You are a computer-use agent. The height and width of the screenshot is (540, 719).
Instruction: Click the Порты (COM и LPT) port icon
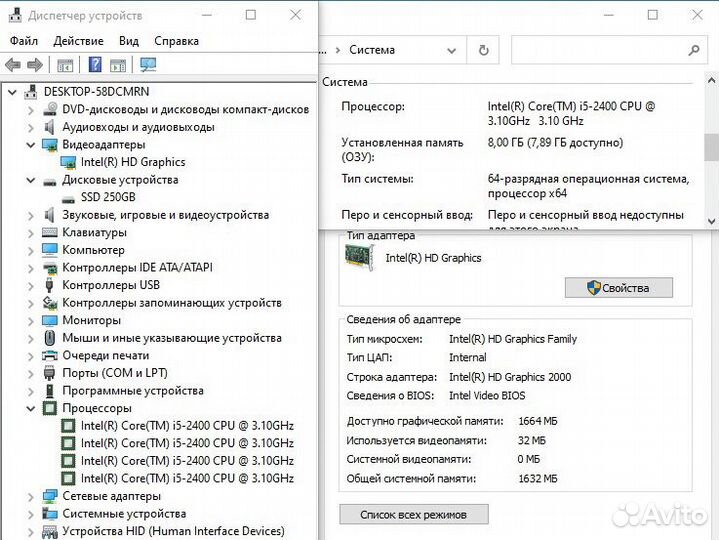coord(50,373)
